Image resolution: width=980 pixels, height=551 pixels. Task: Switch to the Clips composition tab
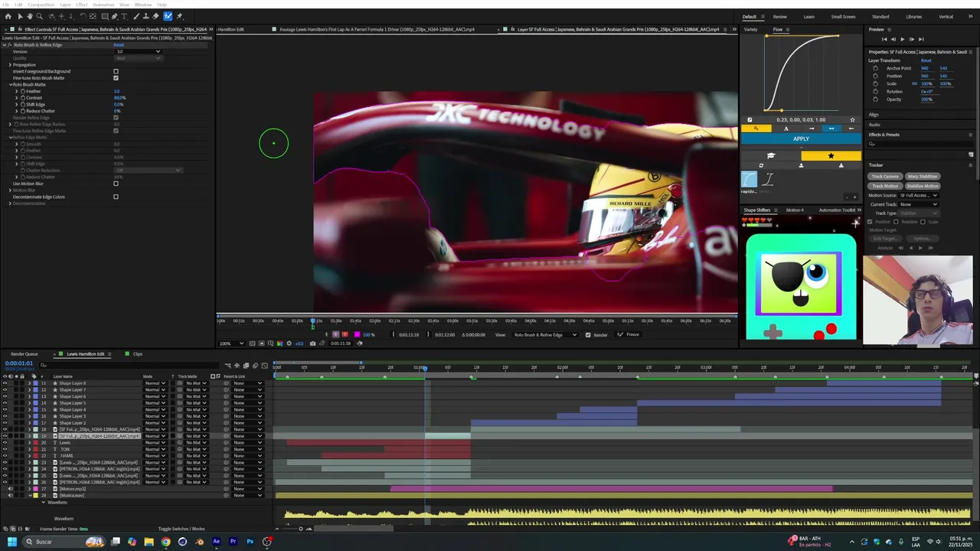(x=138, y=354)
